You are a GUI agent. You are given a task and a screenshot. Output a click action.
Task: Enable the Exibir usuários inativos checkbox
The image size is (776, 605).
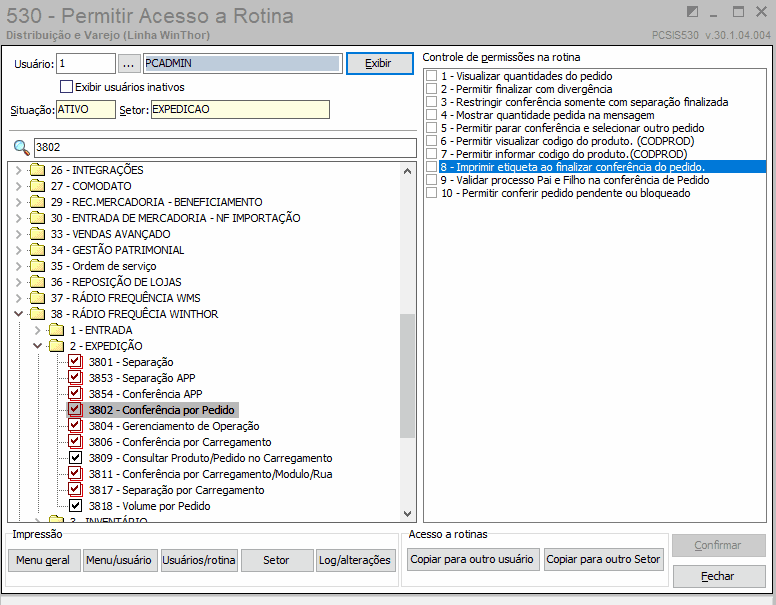coord(66,87)
